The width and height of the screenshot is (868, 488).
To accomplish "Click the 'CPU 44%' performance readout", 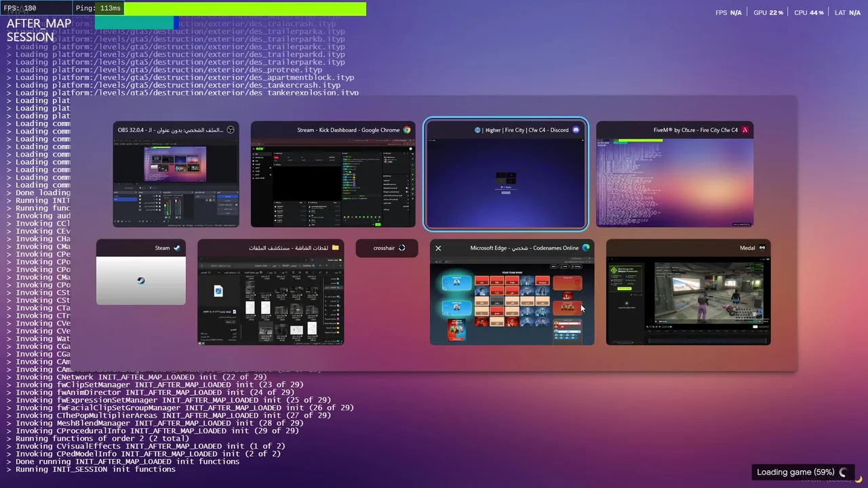I will pos(808,13).
